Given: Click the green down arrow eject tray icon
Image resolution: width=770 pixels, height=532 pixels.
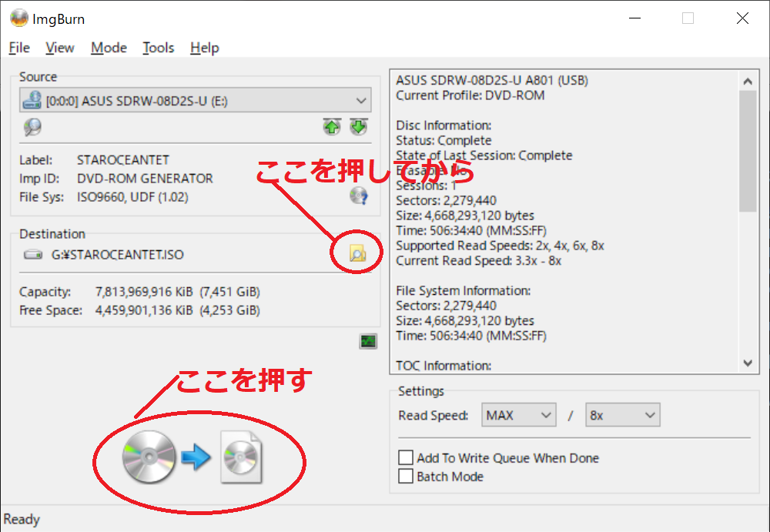Looking at the screenshot, I should tap(359, 127).
